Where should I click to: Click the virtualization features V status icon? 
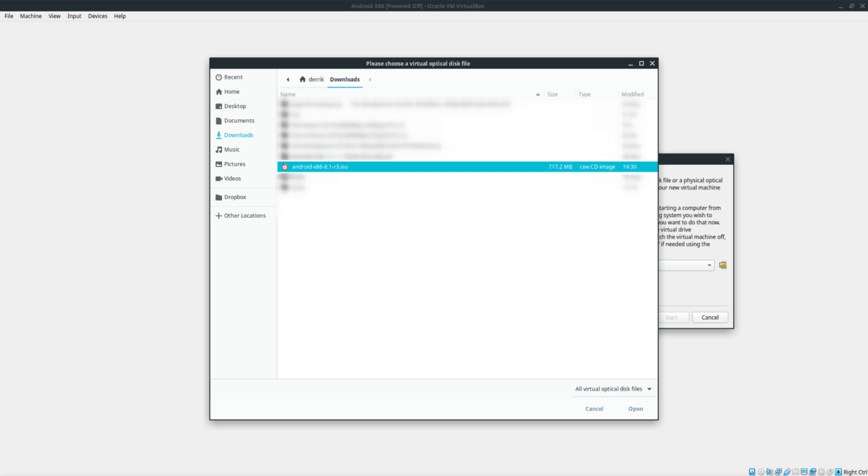pyautogui.click(x=821, y=472)
